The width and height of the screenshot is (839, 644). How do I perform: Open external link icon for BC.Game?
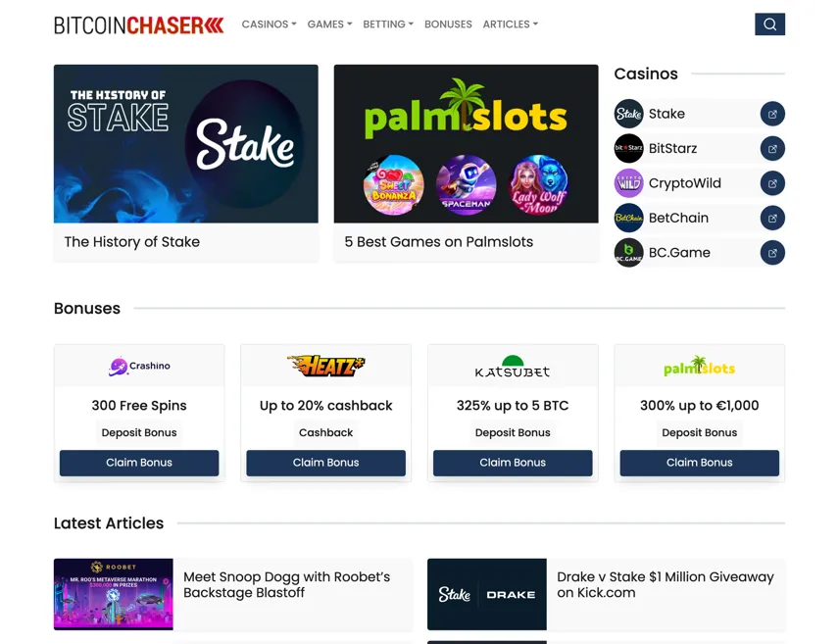pos(772,253)
